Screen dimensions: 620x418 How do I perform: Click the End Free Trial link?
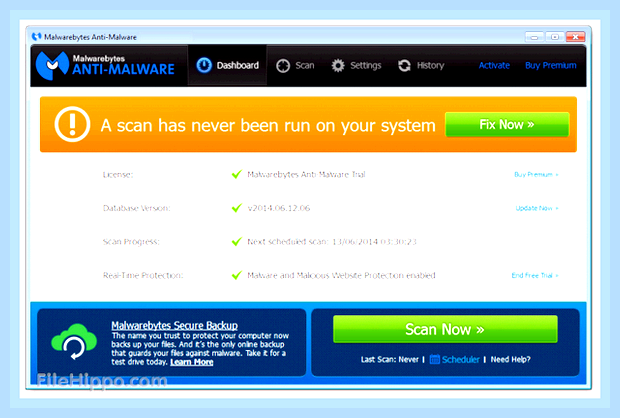pos(535,275)
